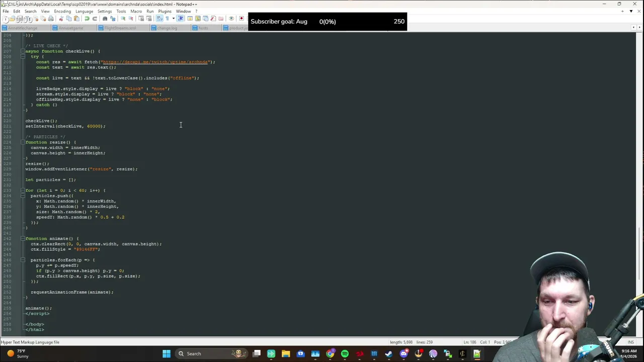Toggle the Monitoring eye icon
Viewport: 644px width, 362px height.
pyautogui.click(x=231, y=19)
